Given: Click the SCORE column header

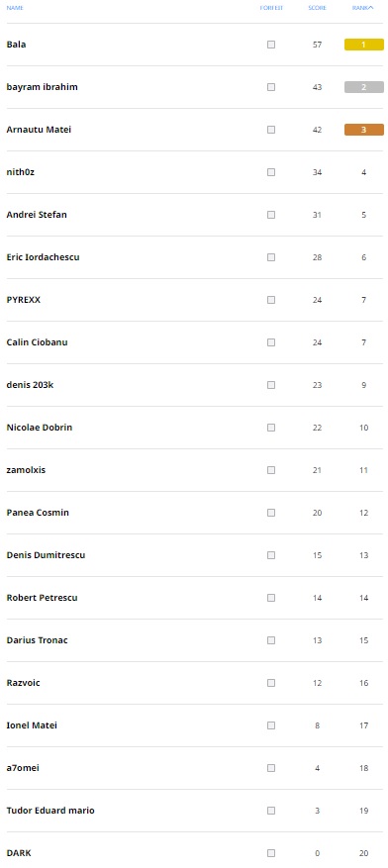Looking at the screenshot, I should [x=317, y=8].
